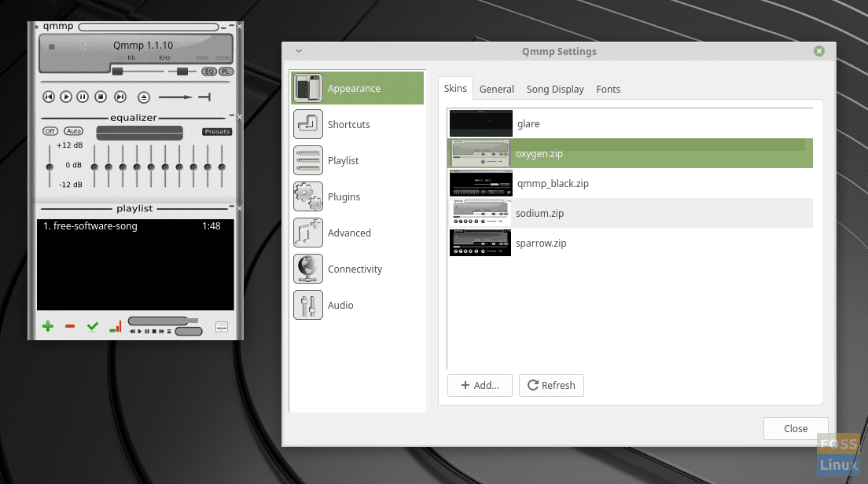Open the Shortcuts settings category

pyautogui.click(x=358, y=124)
